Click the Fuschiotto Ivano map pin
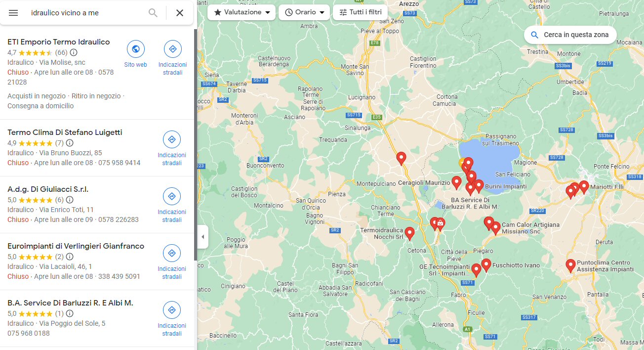Screen dimensions: 644x350 point(486,264)
